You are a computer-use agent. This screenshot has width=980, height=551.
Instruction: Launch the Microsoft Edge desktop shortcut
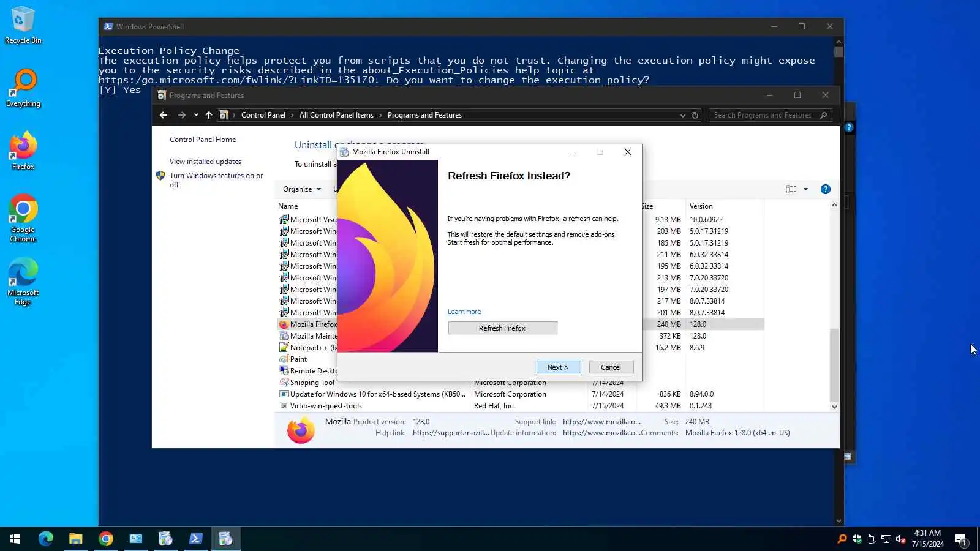23,282
